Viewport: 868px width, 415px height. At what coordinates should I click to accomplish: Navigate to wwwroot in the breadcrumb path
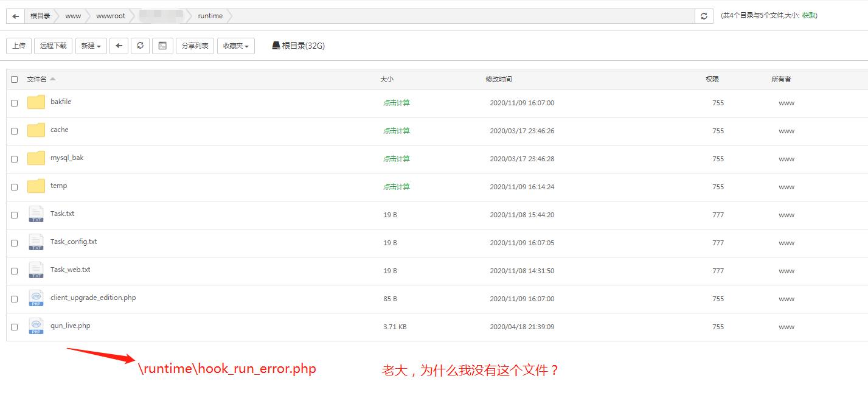point(111,16)
